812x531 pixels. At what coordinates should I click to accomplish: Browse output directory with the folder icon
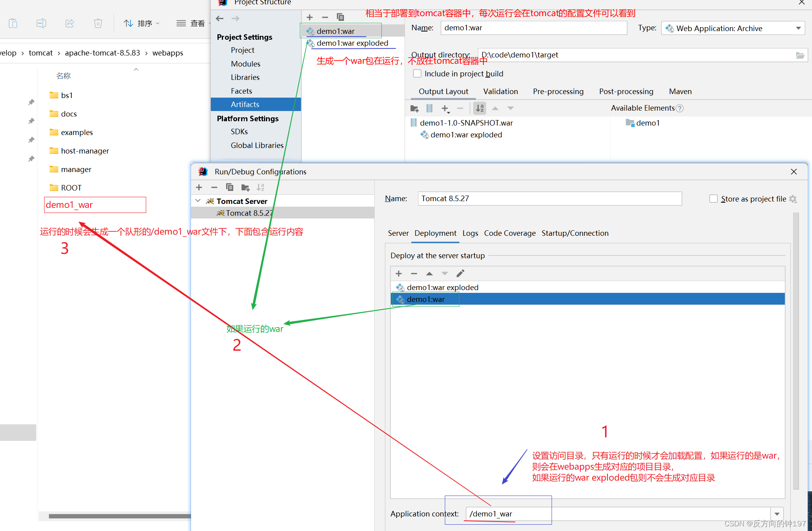click(x=800, y=55)
